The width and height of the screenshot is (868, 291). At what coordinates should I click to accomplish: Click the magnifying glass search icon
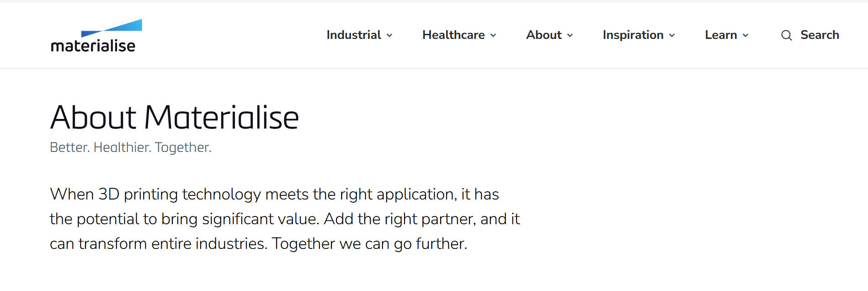tap(786, 35)
